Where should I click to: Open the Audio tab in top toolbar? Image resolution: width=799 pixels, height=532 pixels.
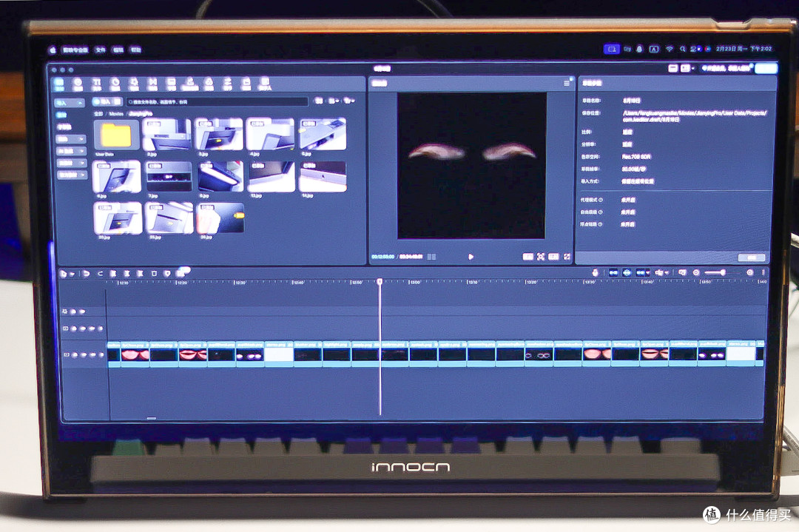point(78,84)
